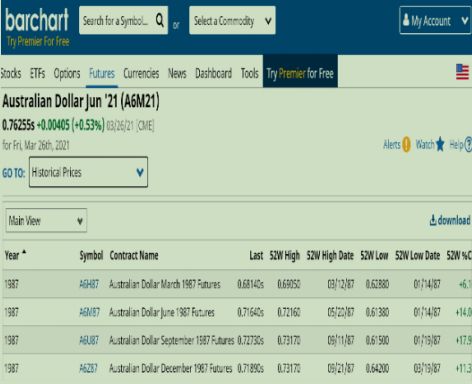
Task: Click last price 0.71890s cell
Action: coord(250,368)
